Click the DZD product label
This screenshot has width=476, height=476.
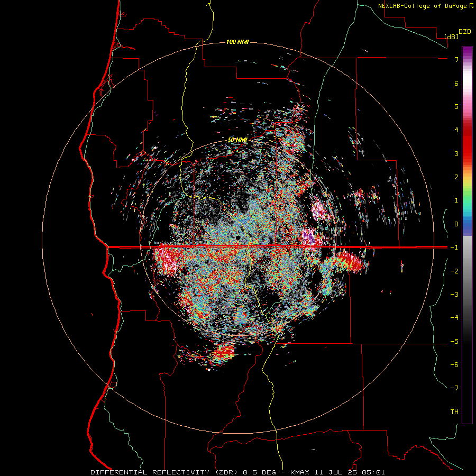[x=465, y=32]
